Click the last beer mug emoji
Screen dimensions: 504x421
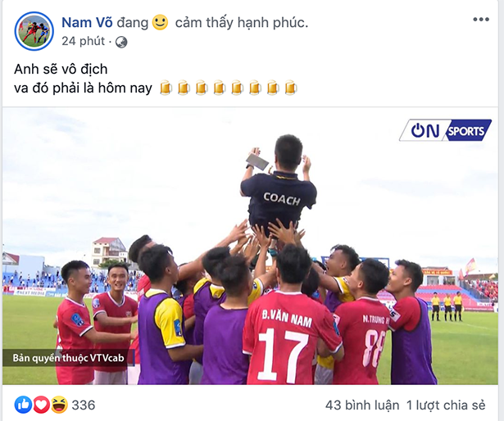[x=290, y=88]
